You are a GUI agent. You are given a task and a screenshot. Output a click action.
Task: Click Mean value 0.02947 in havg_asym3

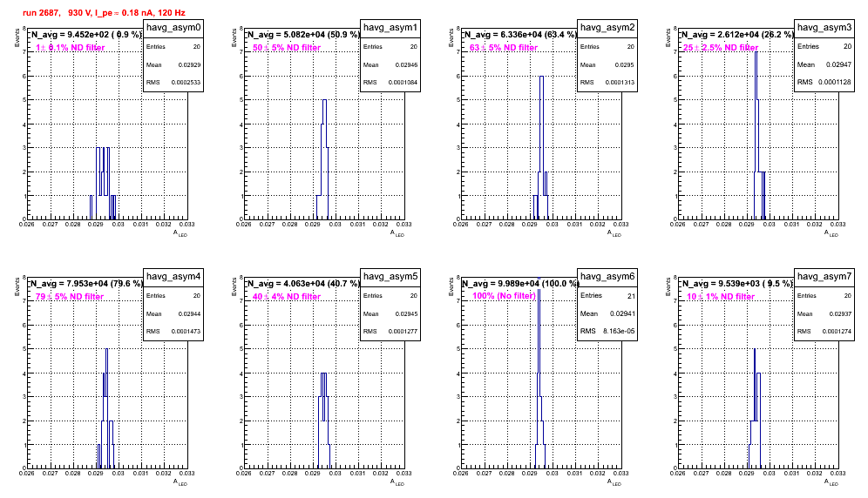pos(838,64)
